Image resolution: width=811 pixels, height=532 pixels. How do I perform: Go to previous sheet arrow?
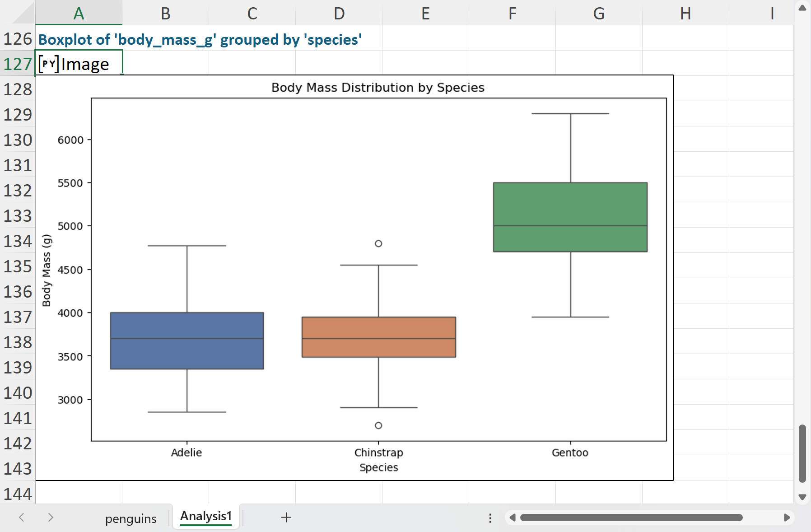coord(21,518)
